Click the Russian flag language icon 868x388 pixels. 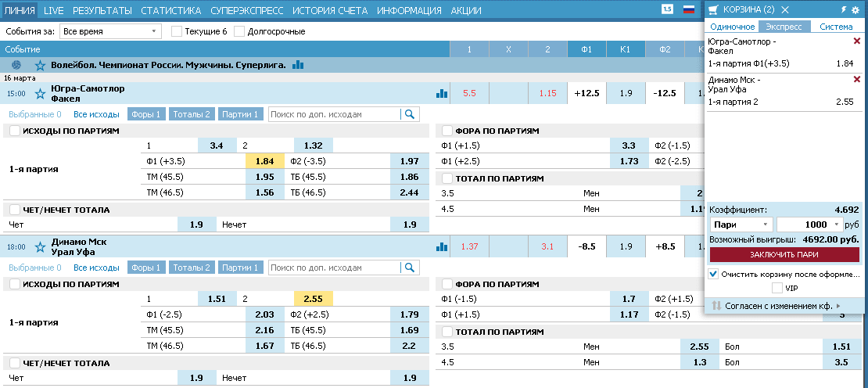click(689, 9)
